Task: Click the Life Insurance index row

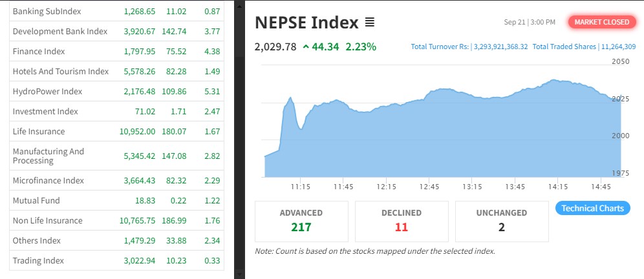Action: pos(39,132)
